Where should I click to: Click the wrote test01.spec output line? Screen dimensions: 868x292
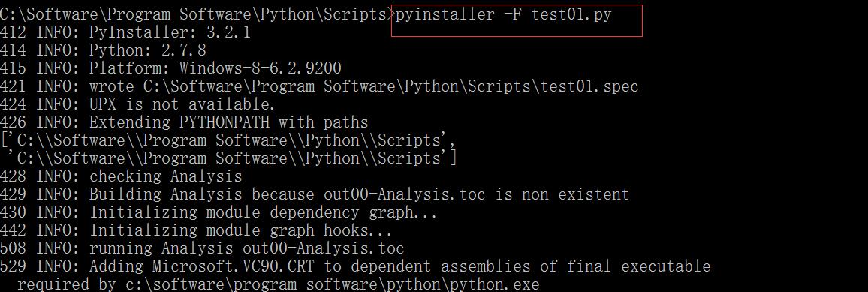pyautogui.click(x=319, y=87)
